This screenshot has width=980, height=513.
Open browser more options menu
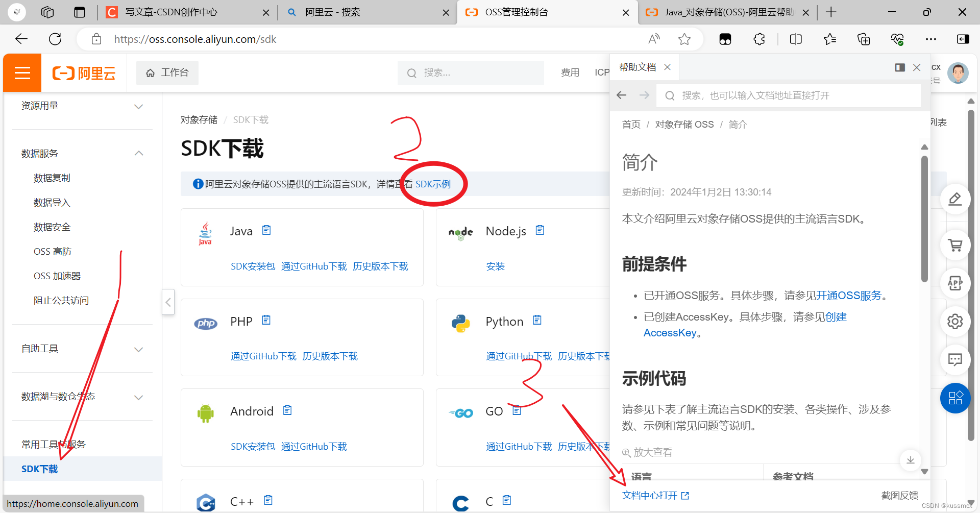click(931, 39)
